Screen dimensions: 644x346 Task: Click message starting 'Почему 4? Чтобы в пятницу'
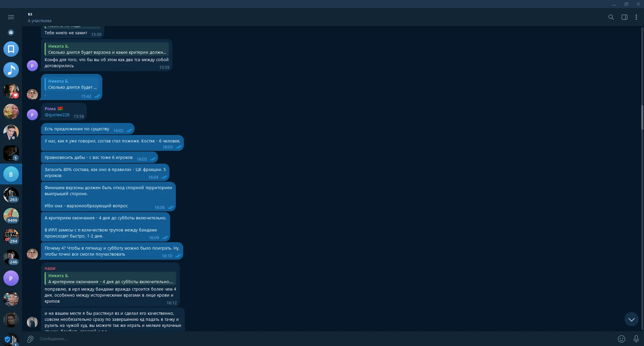[x=112, y=251]
